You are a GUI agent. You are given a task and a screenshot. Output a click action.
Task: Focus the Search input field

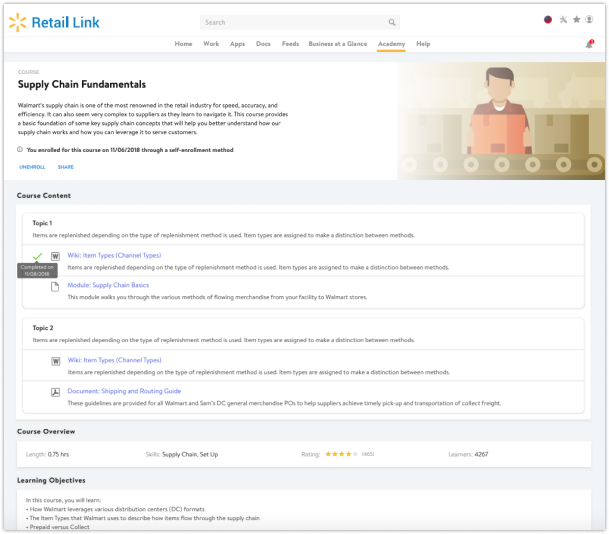coord(300,23)
